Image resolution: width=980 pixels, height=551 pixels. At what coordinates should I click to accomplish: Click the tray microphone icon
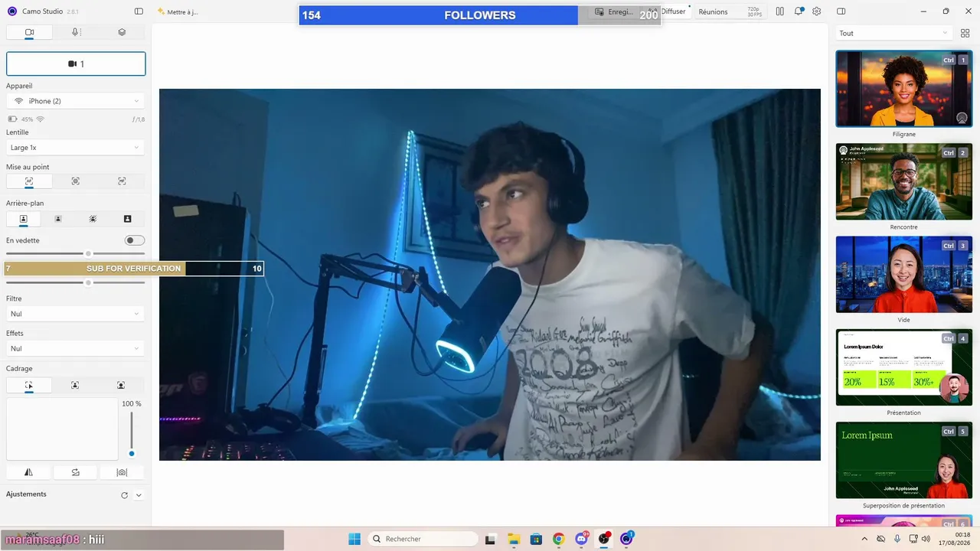tap(897, 539)
